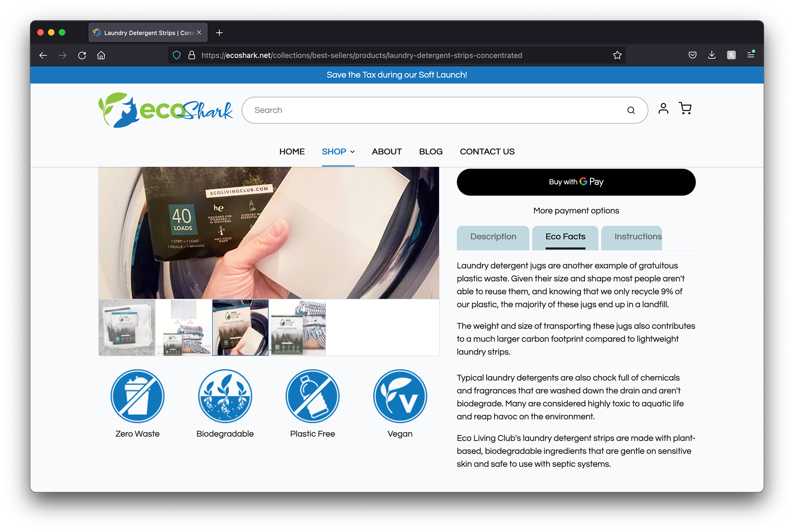Switch to the Description tab
This screenshot has width=794, height=532.
(493, 238)
